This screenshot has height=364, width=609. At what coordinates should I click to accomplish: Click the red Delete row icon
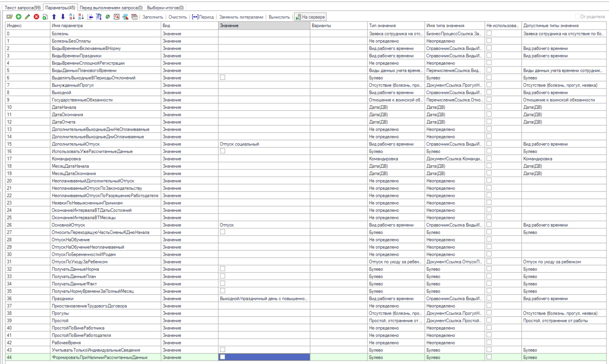[37, 17]
